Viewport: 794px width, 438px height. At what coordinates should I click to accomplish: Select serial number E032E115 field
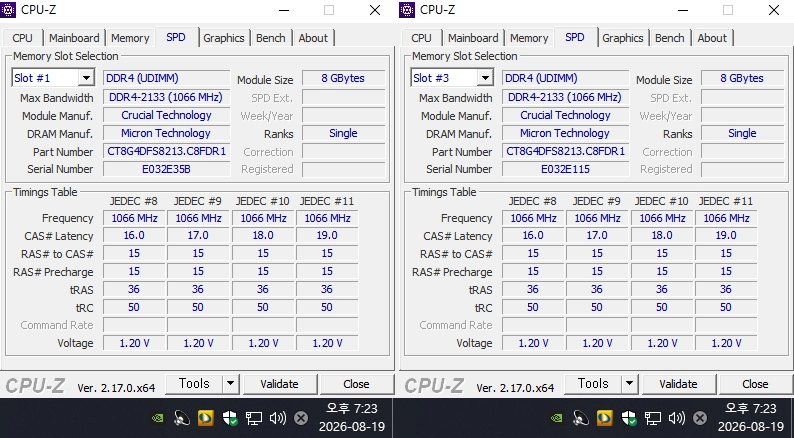[x=566, y=169]
